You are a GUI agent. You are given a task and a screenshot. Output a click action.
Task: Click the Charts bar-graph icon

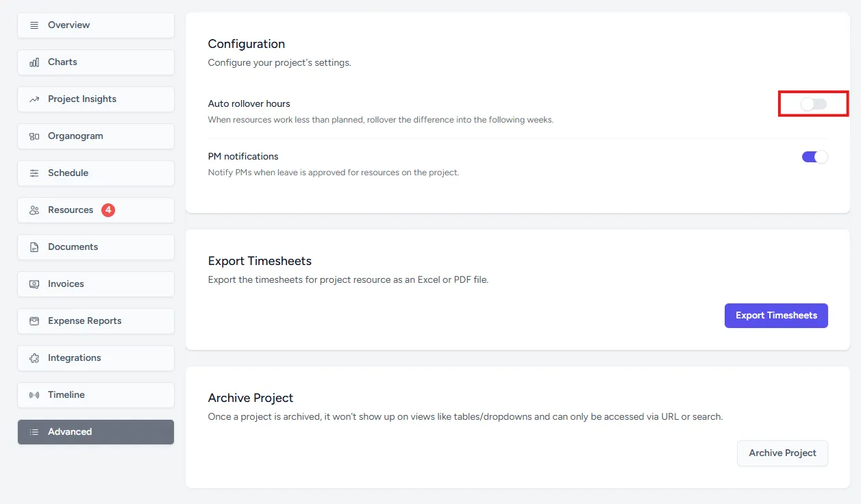pyautogui.click(x=34, y=62)
